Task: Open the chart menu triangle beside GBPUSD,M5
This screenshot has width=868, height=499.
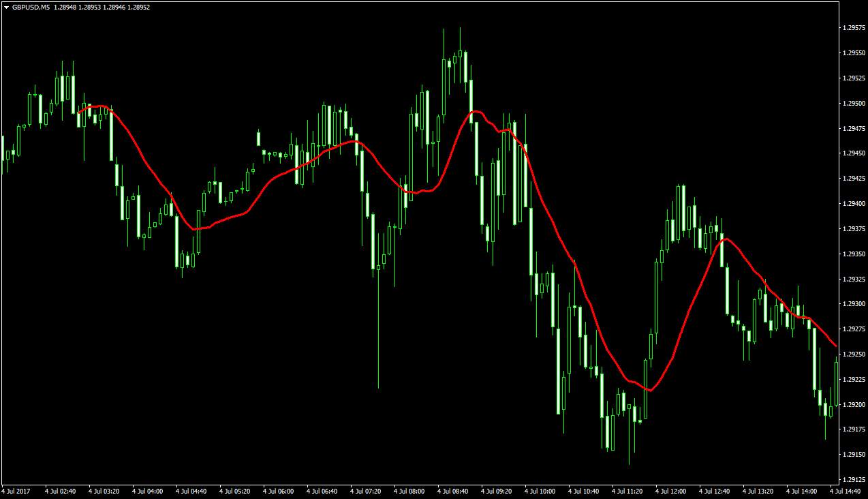Action: pyautogui.click(x=6, y=7)
